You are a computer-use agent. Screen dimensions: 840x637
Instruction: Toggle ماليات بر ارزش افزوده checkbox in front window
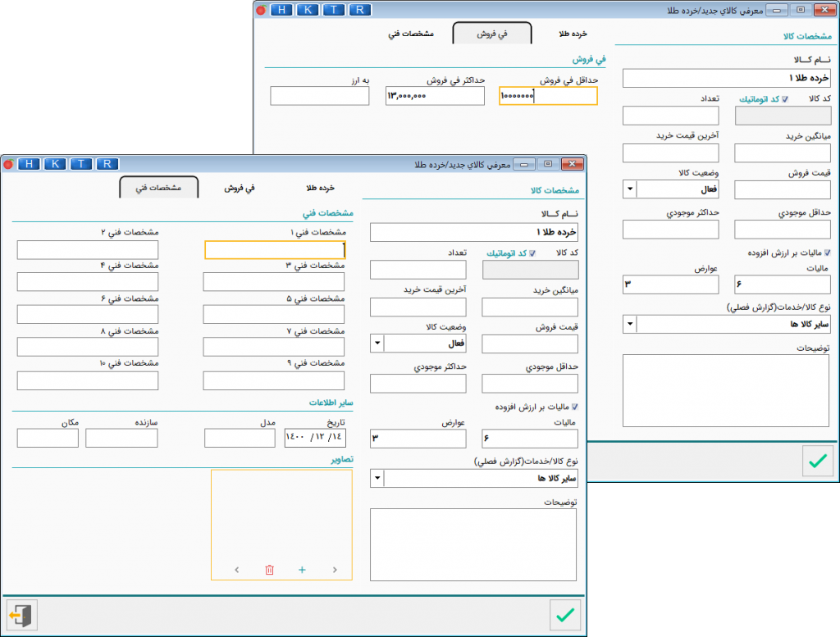575,407
